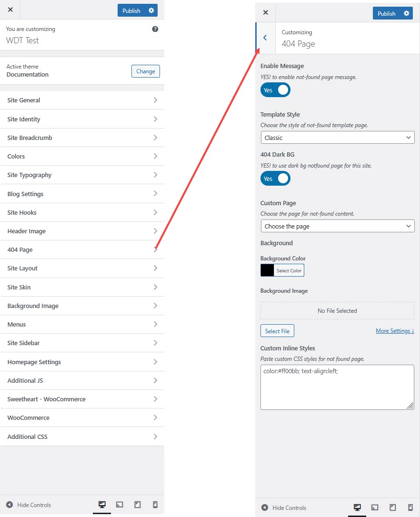Image resolution: width=420 pixels, height=517 pixels.
Task: Click the Select File button
Action: coord(277,331)
